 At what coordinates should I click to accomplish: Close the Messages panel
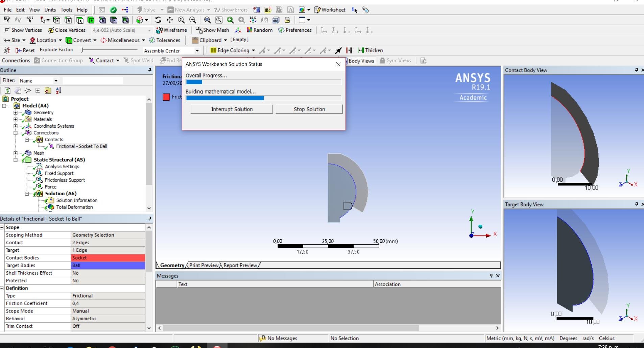(x=498, y=276)
